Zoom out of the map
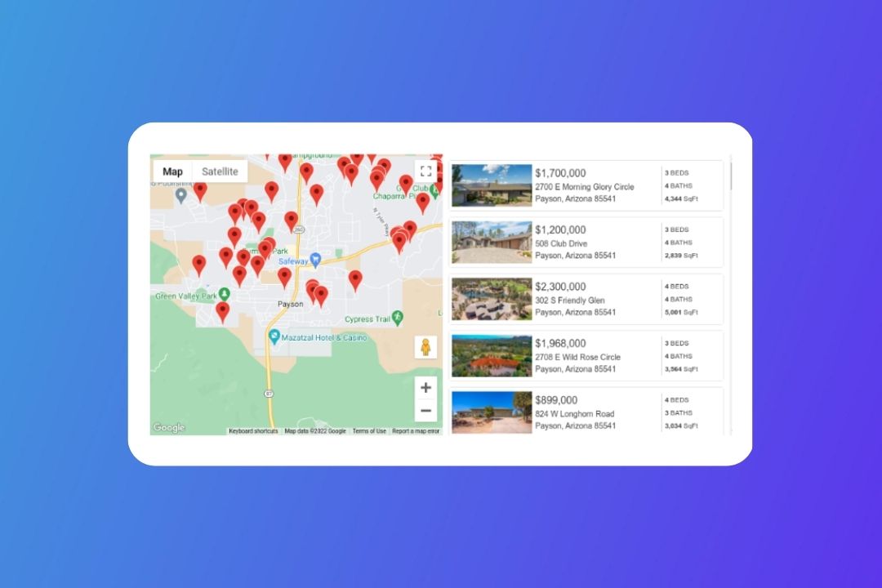Viewport: 882px width, 588px height. point(425,411)
